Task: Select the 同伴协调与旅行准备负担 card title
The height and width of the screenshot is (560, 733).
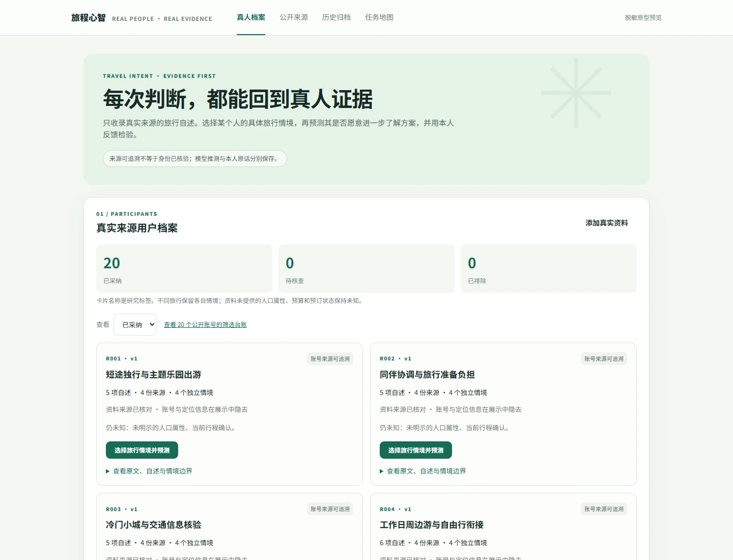Action: tap(427, 375)
